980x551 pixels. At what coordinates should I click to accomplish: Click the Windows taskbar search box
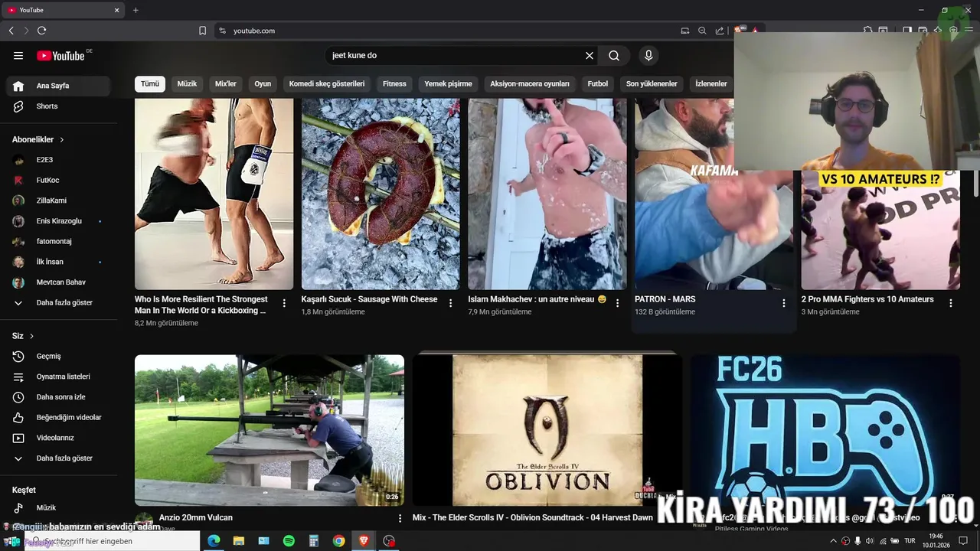[112, 541]
